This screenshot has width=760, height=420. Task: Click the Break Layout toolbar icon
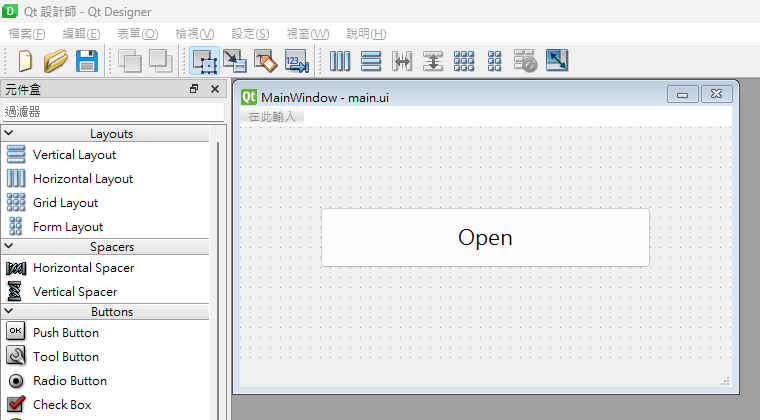tap(525, 61)
